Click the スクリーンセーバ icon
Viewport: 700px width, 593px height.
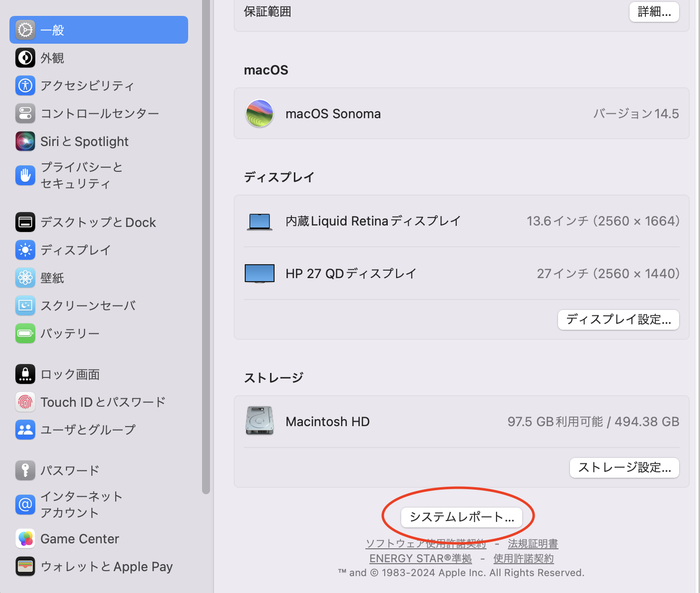[x=25, y=305]
